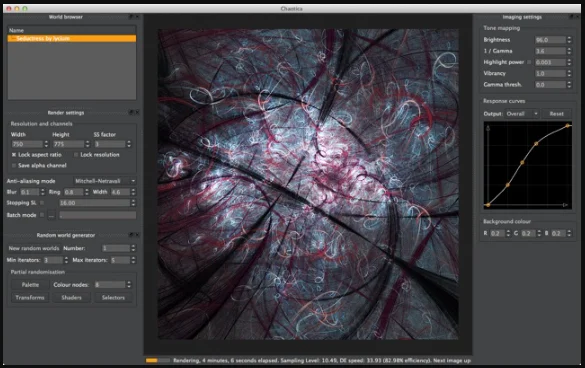Click the Stopping SL field showing 16.00
This screenshot has width=585, height=368.
94,203
